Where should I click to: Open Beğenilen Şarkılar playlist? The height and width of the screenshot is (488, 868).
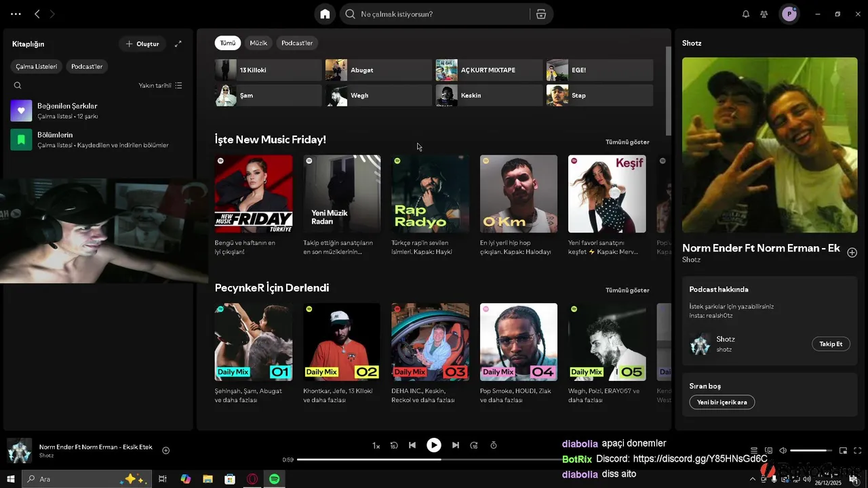click(97, 110)
